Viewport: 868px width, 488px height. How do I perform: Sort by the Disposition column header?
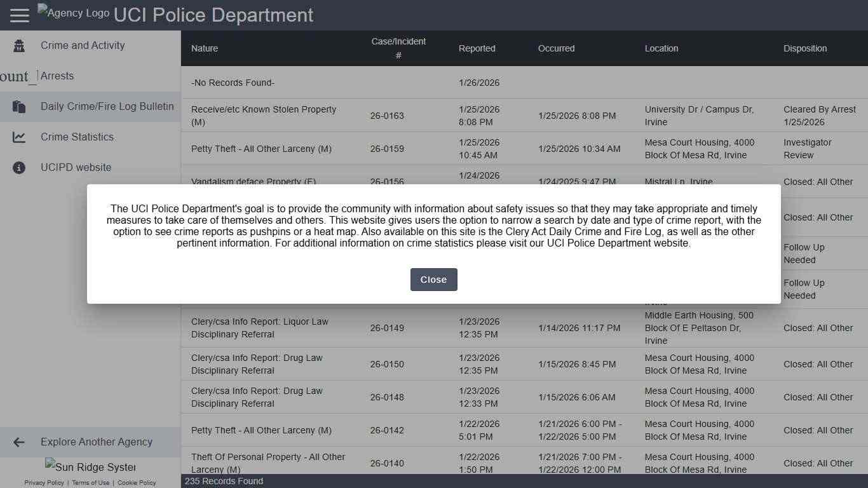pyautogui.click(x=804, y=48)
